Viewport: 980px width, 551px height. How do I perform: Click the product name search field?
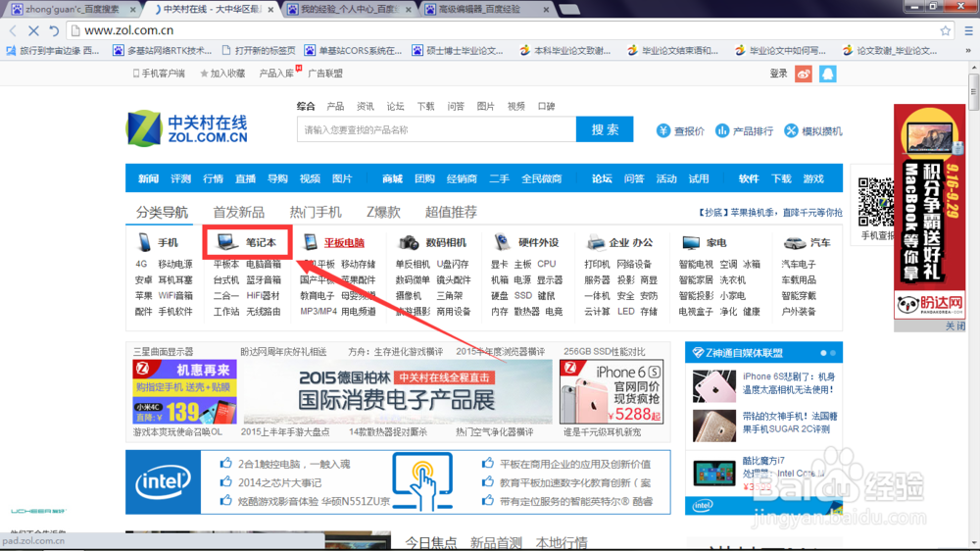[436, 129]
